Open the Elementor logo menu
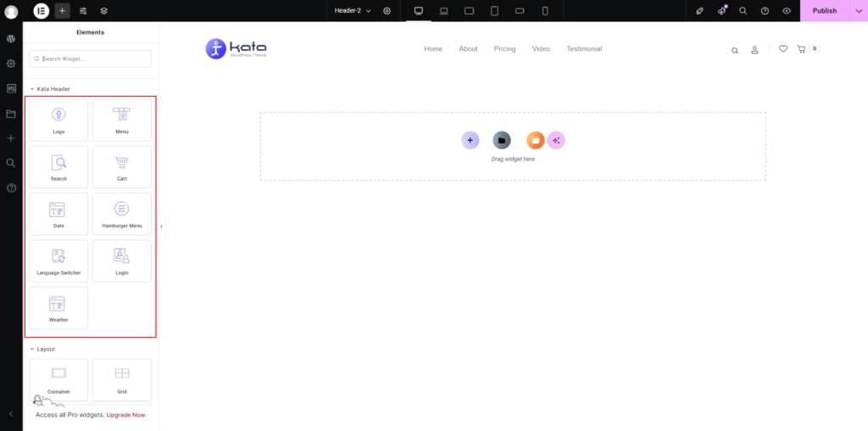The height and width of the screenshot is (431, 868). pyautogui.click(x=41, y=11)
